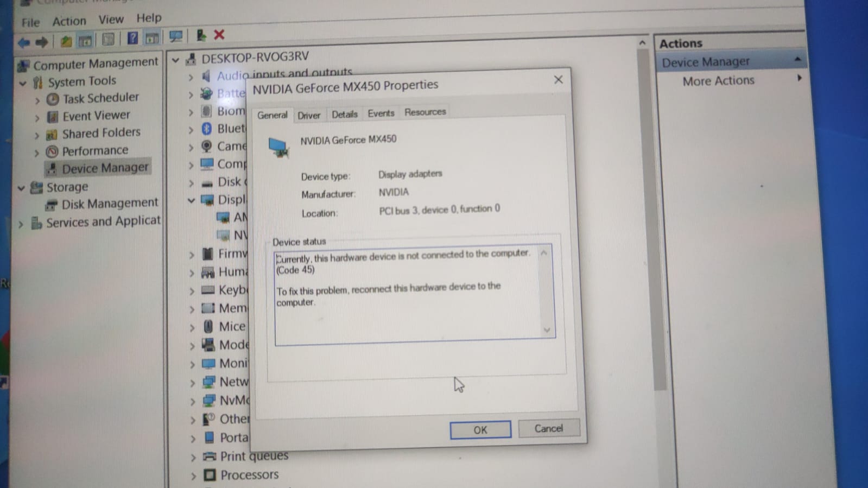This screenshot has width=868, height=488.
Task: Collapse the DESKTOP-RVOG3RV device tree
Action: point(175,60)
